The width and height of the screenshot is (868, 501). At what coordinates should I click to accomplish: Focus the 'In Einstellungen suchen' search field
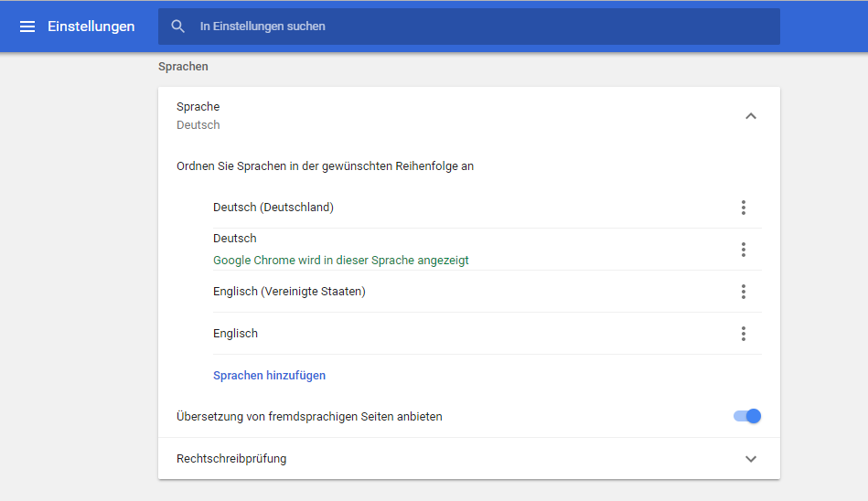pyautogui.click(x=476, y=27)
